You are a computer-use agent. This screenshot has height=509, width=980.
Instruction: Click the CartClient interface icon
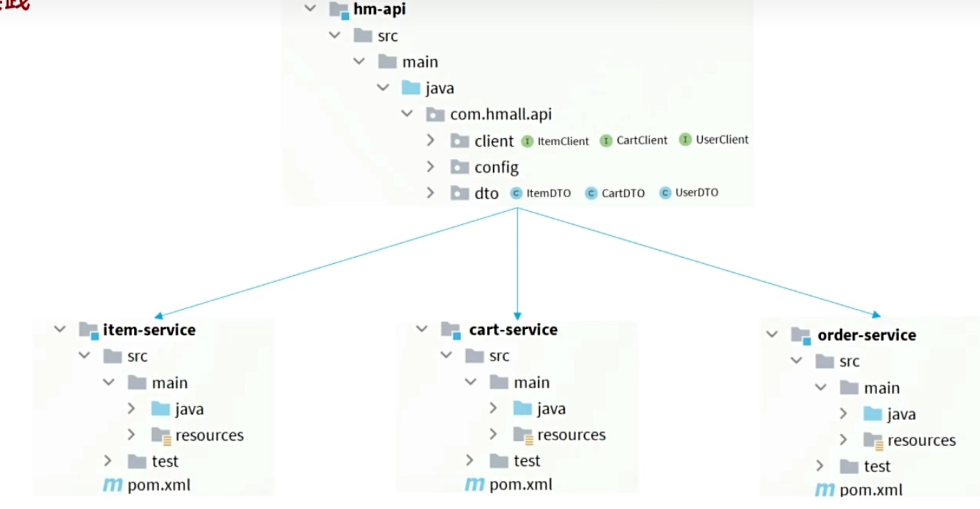(x=606, y=140)
